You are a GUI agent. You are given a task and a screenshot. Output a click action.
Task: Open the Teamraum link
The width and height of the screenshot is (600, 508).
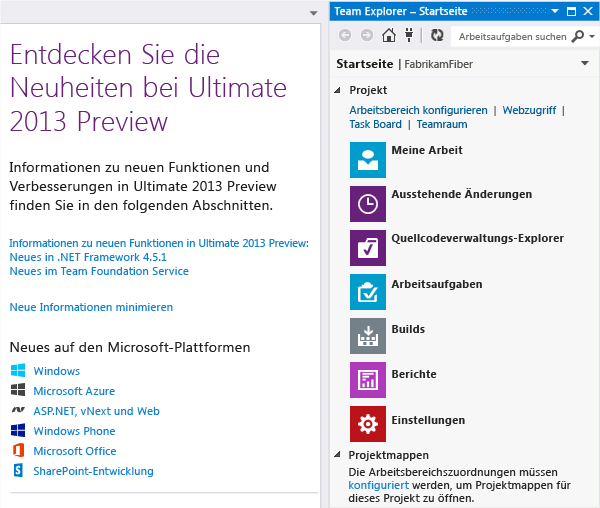[x=442, y=124]
